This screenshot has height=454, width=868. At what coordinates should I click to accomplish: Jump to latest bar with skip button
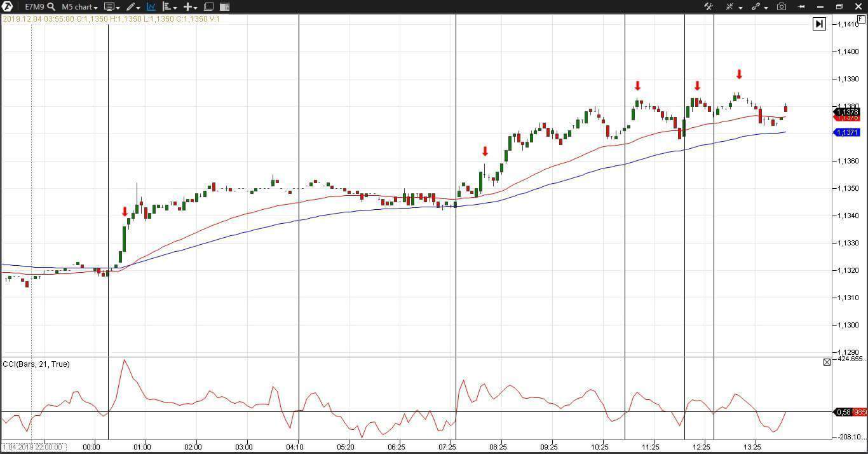click(x=819, y=24)
